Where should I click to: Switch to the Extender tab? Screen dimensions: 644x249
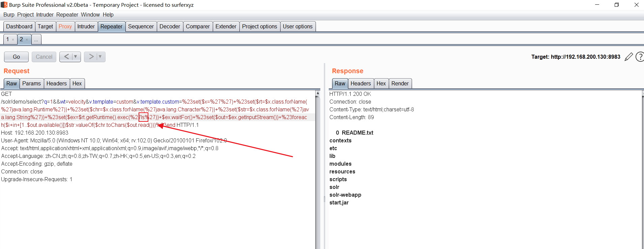pos(226,27)
